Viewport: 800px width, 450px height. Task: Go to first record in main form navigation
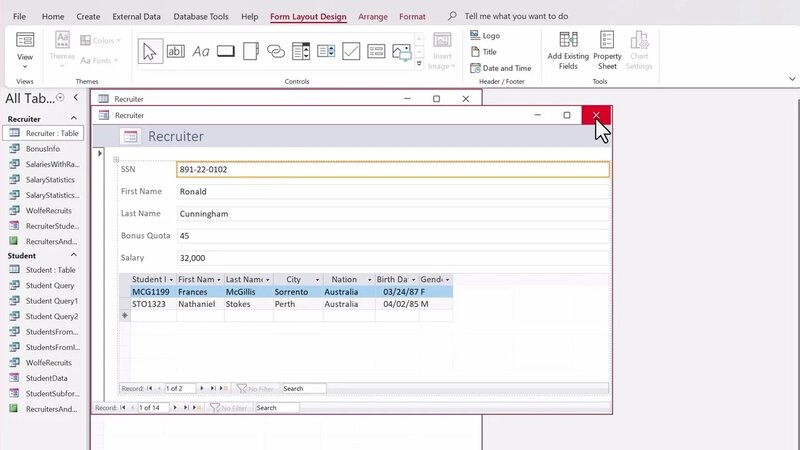pyautogui.click(x=123, y=408)
